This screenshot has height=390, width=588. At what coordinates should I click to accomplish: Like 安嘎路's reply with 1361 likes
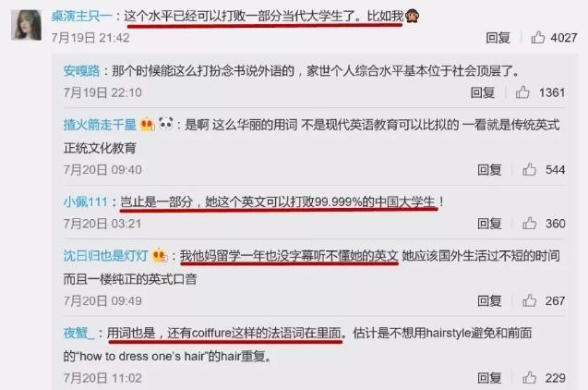[522, 92]
